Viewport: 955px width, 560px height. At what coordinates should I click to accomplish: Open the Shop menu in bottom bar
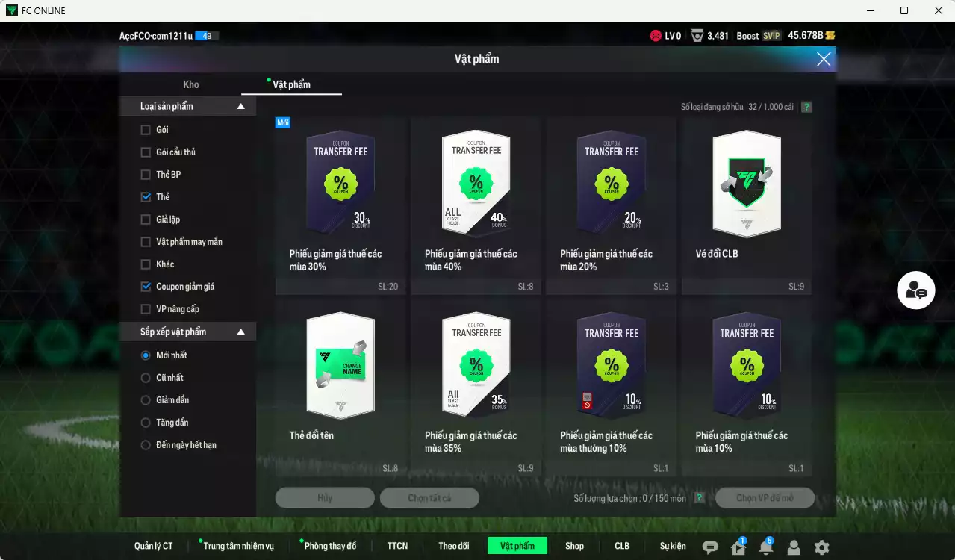pos(574,546)
